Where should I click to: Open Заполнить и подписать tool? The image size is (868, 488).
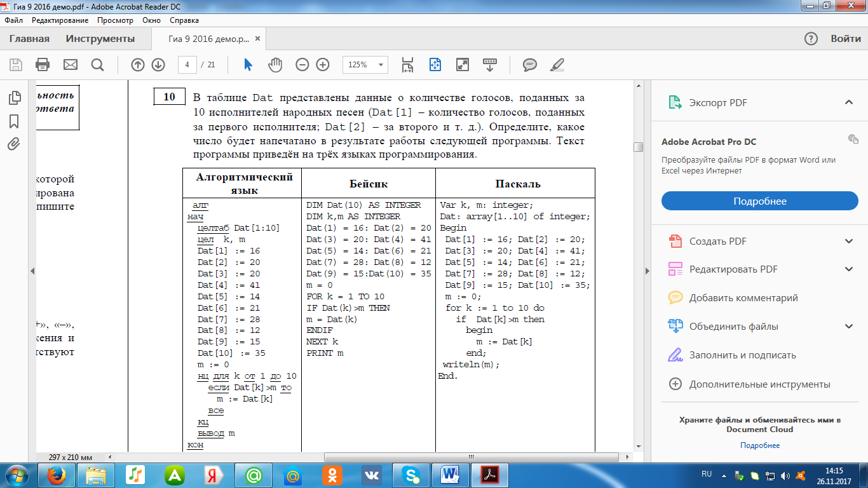click(732, 355)
